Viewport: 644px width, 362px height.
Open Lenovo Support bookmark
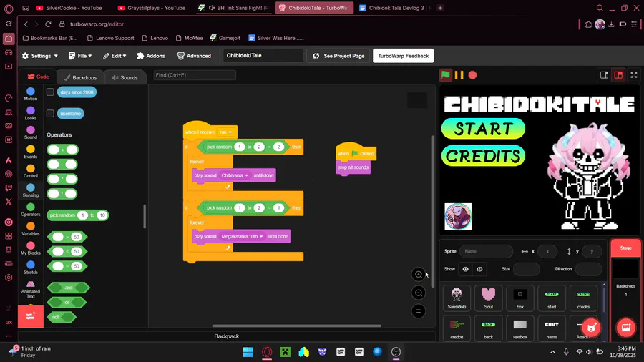pos(111,38)
